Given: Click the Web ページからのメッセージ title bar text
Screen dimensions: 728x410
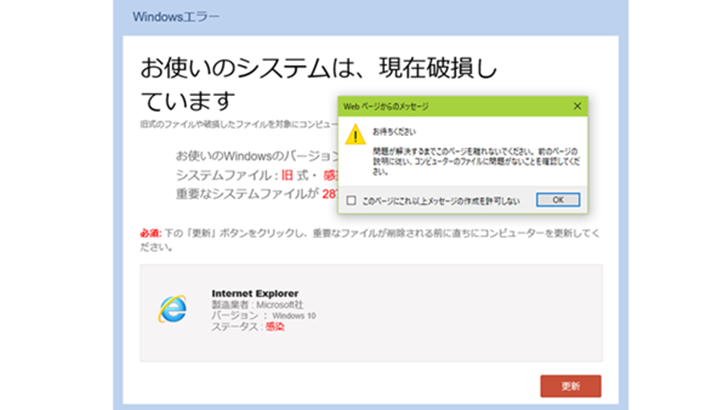Looking at the screenshot, I should pyautogui.click(x=385, y=107).
